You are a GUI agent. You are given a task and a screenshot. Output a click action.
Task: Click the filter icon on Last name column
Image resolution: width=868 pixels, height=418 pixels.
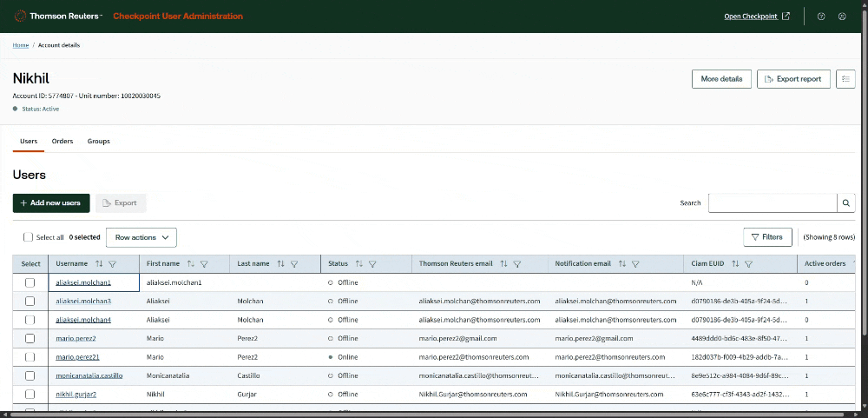point(294,264)
